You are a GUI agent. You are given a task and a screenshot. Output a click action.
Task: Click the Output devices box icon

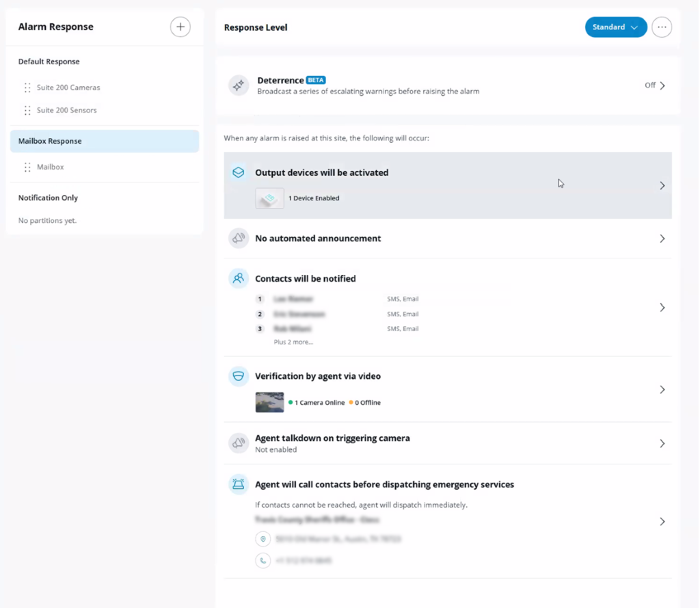pos(239,172)
